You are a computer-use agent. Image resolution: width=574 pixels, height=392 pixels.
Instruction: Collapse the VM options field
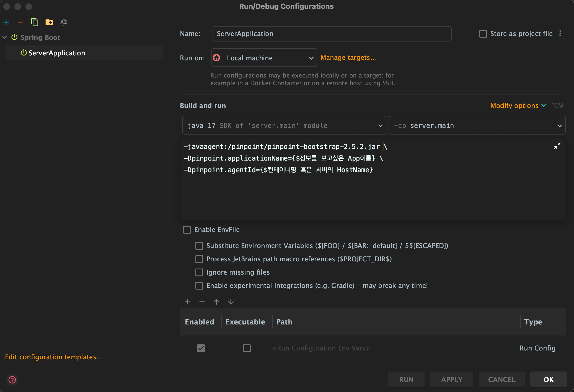[557, 146]
